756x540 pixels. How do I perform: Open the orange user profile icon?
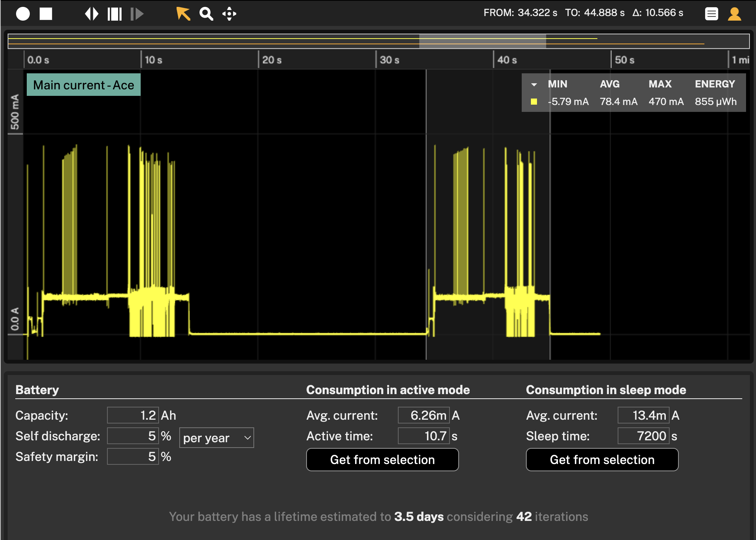pyautogui.click(x=734, y=14)
